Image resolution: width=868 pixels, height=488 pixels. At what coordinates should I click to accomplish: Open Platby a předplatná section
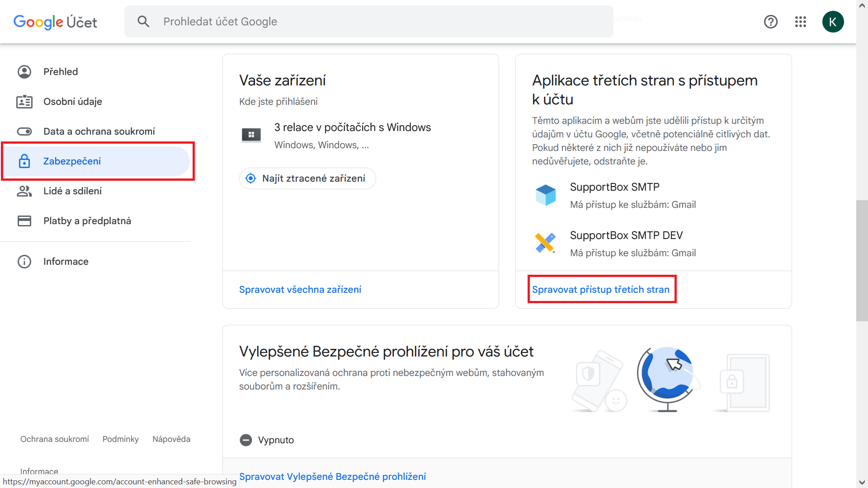point(87,221)
